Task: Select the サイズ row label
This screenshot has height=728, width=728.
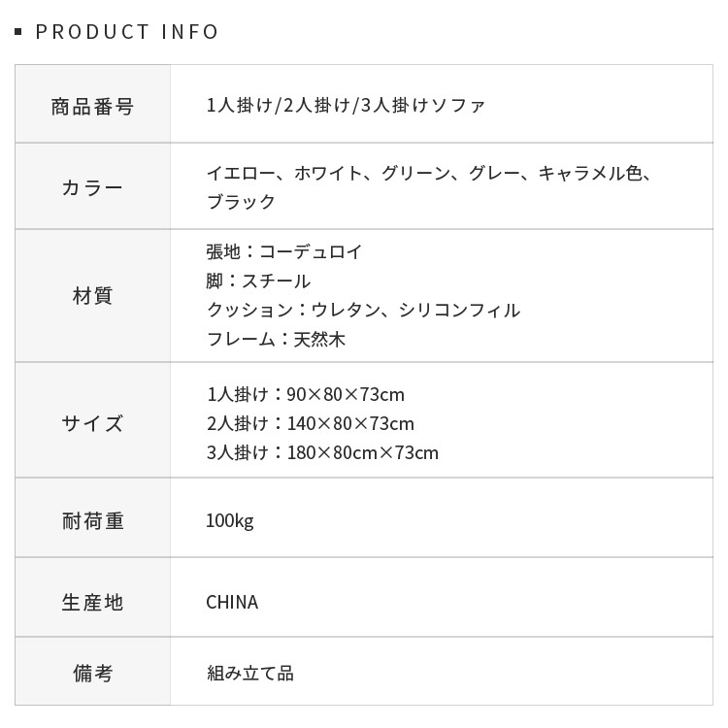Action: tap(92, 423)
